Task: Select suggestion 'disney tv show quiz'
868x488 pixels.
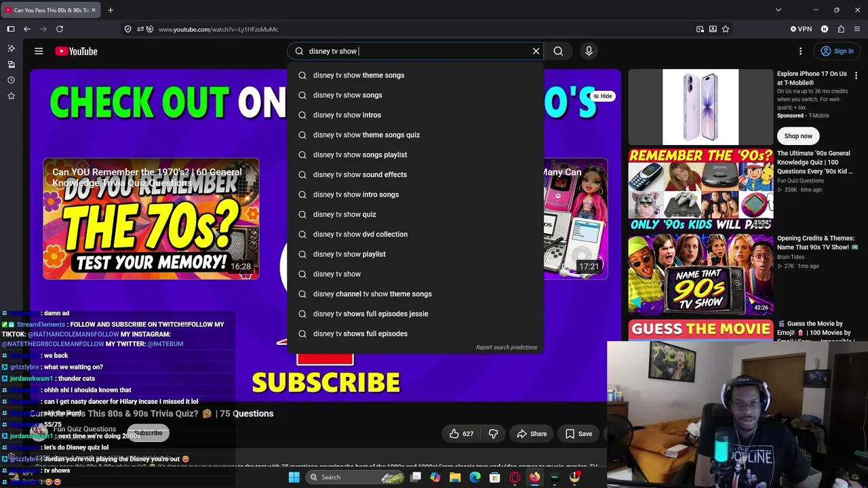Action: (415, 214)
